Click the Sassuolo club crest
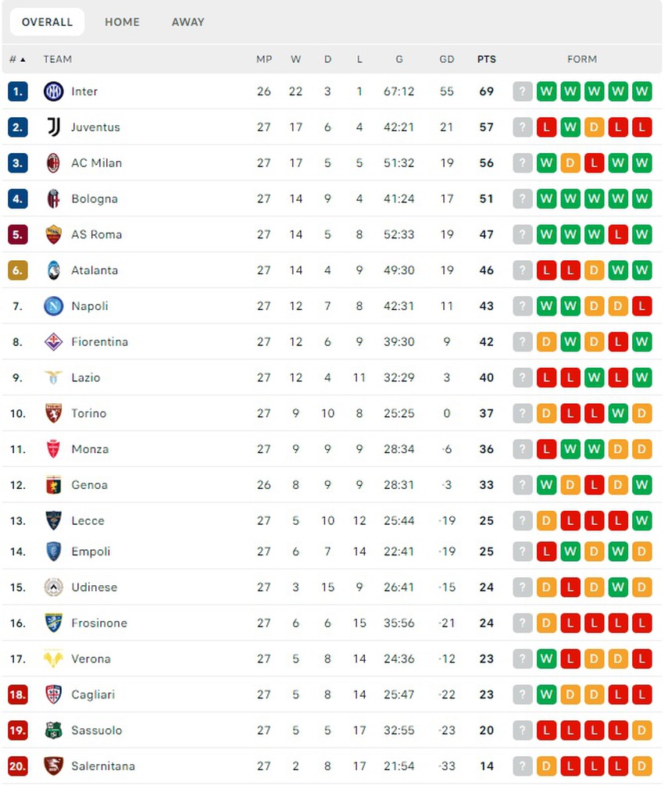672x789 pixels. pos(52,730)
